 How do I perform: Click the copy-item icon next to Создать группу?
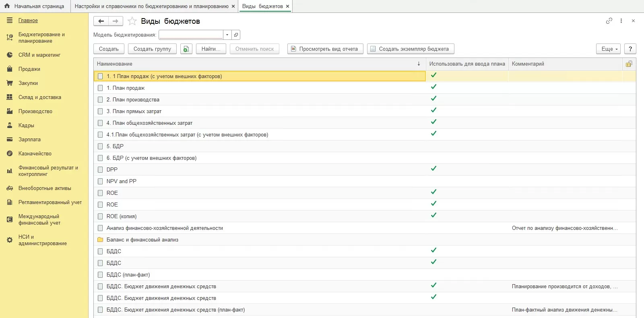pos(186,49)
